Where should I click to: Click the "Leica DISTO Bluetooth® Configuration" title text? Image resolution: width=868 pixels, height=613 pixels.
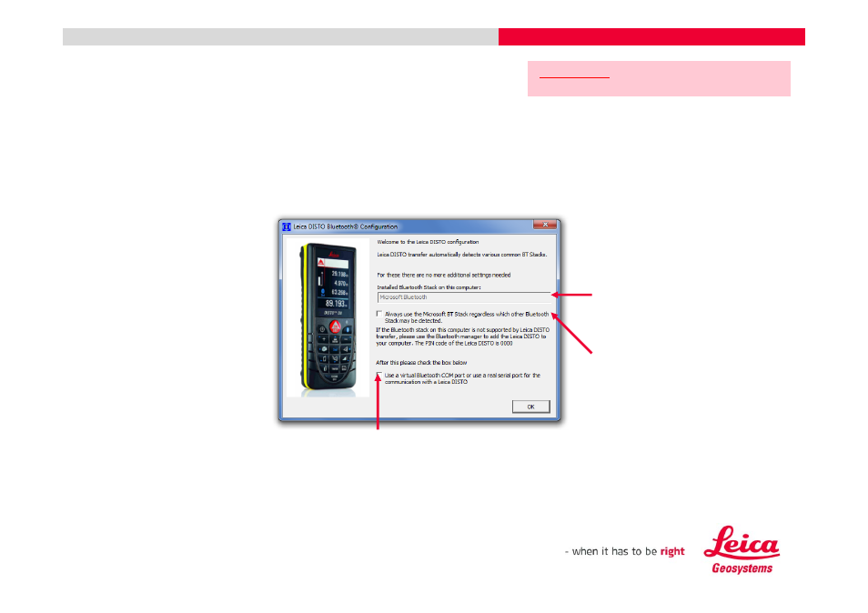point(346,226)
